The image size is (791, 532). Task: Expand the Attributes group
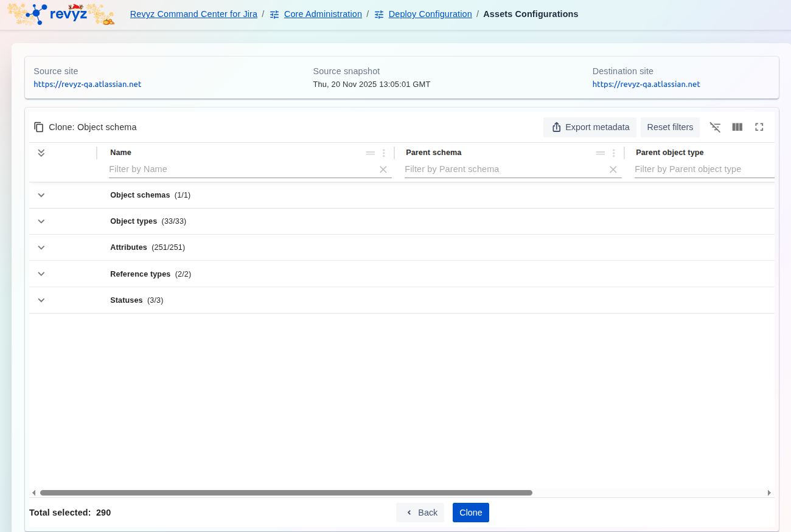pos(41,247)
